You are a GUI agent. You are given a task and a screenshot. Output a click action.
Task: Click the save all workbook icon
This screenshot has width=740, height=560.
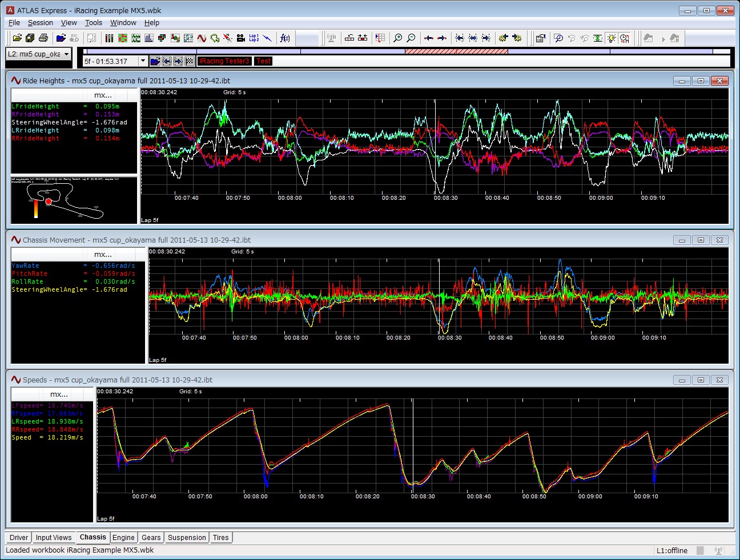click(30, 38)
